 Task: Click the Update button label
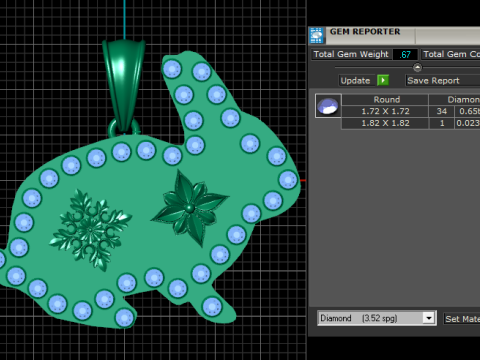(355, 81)
